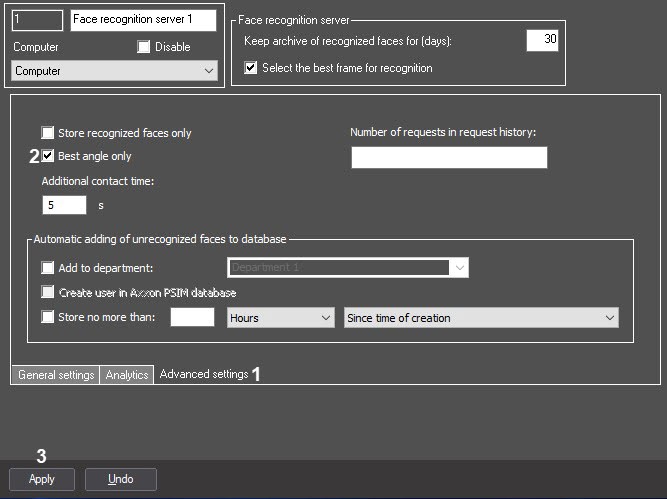
Task: Click the Undo button
Action: click(121, 479)
